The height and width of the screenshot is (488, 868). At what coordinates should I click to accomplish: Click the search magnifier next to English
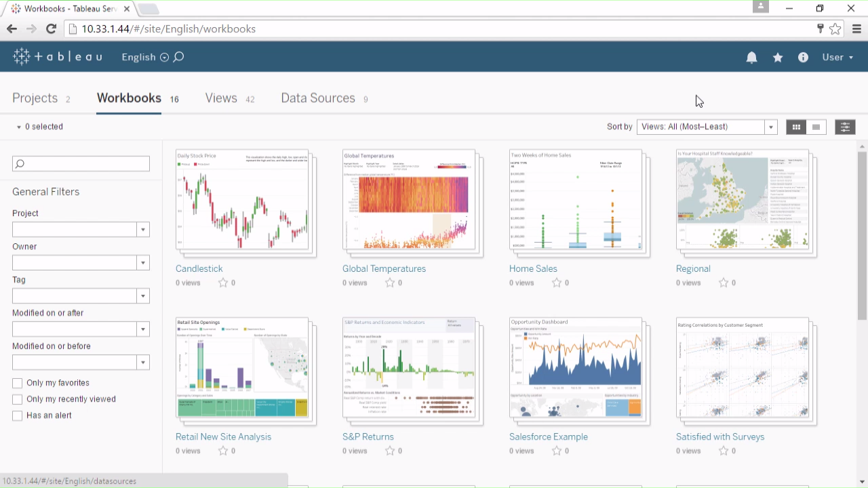(178, 57)
